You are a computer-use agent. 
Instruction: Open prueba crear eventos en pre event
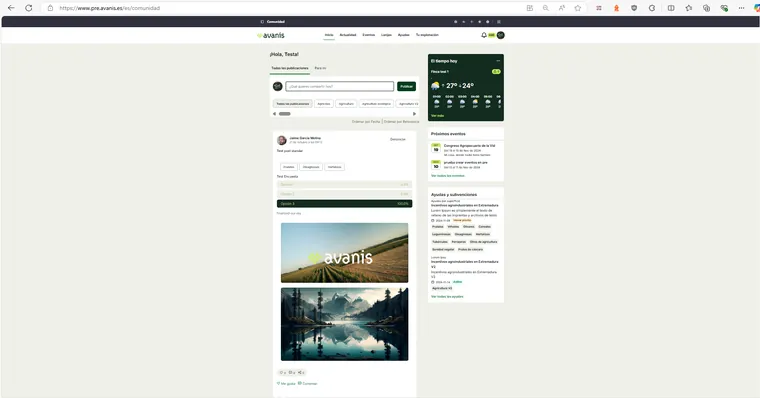[x=465, y=162]
